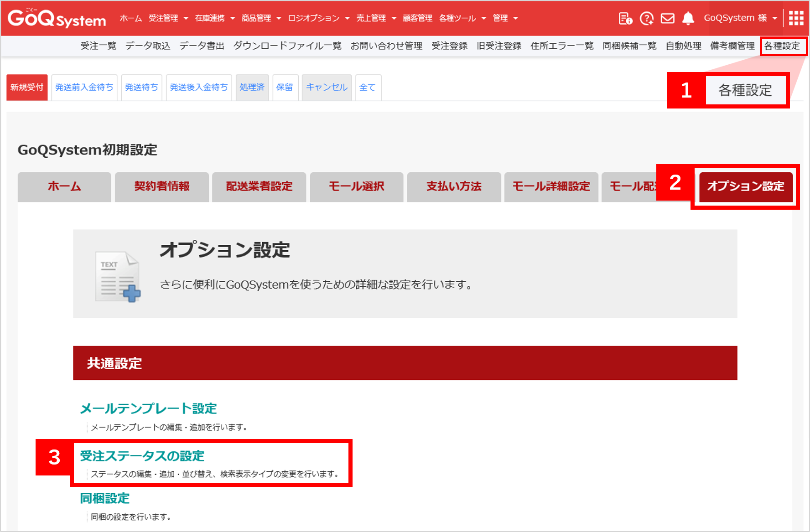The height and width of the screenshot is (532, 810).
Task: Open 自動処理 submenu item
Action: tap(683, 46)
